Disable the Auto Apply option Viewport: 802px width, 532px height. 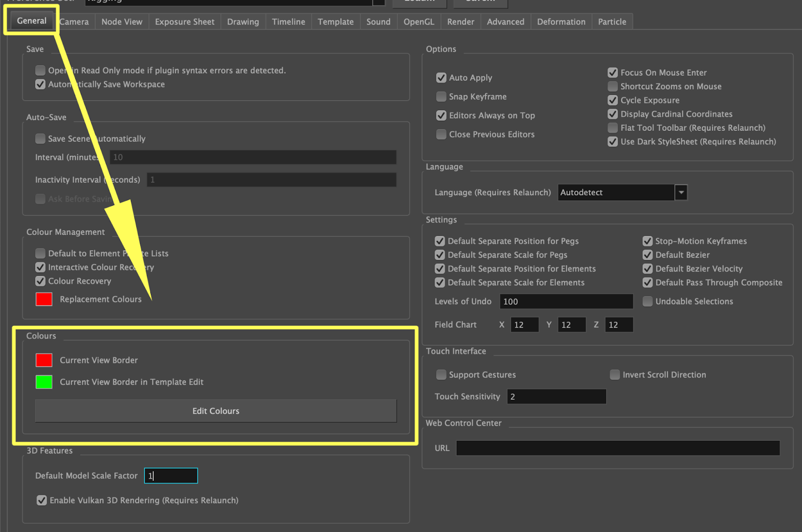point(441,78)
